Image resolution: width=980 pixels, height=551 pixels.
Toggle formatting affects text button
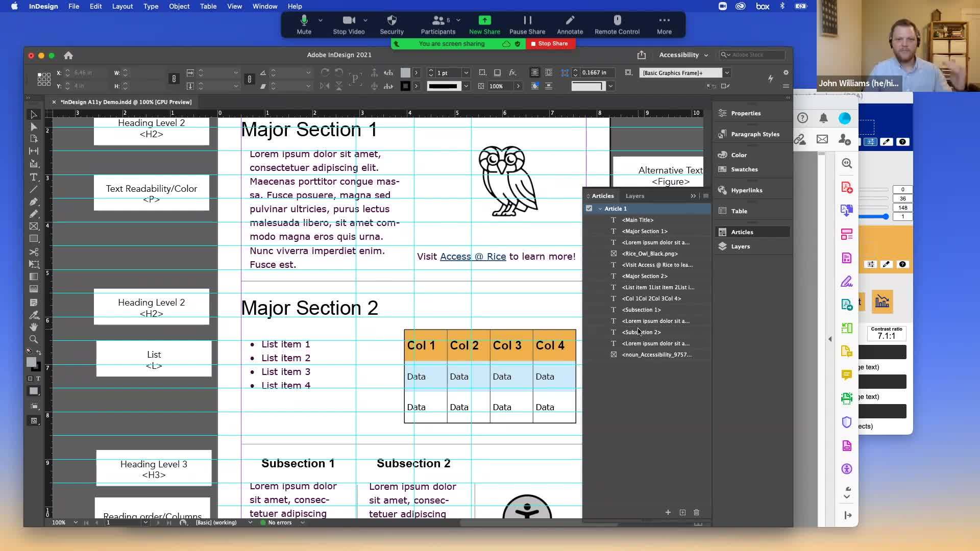pyautogui.click(x=38, y=379)
